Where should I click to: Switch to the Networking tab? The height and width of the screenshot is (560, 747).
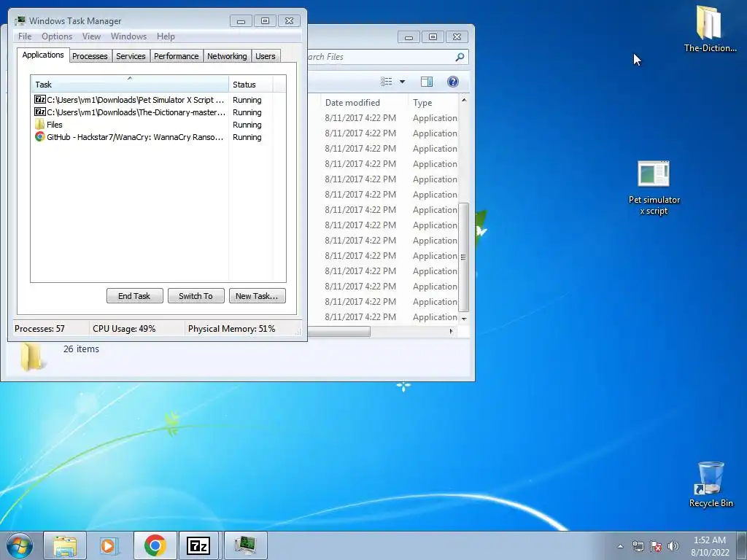pyautogui.click(x=227, y=56)
